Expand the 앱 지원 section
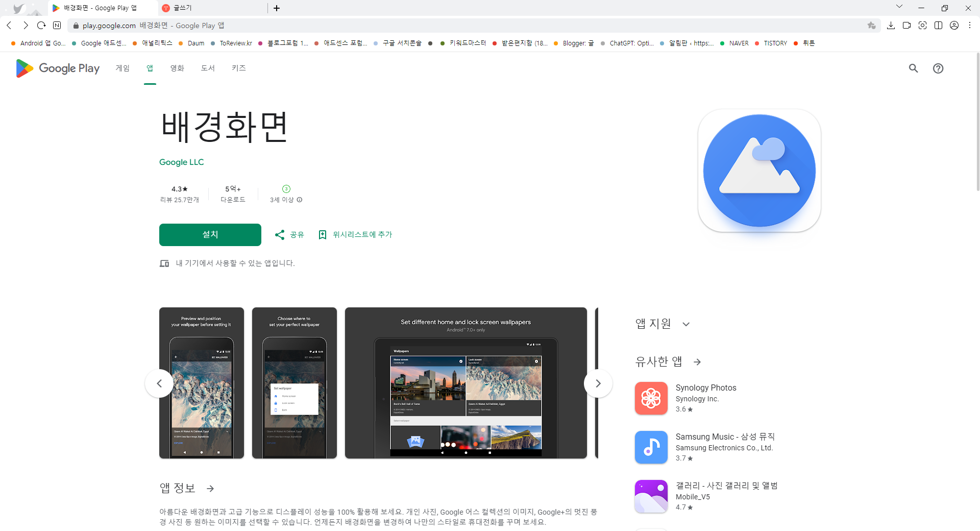 pos(687,324)
